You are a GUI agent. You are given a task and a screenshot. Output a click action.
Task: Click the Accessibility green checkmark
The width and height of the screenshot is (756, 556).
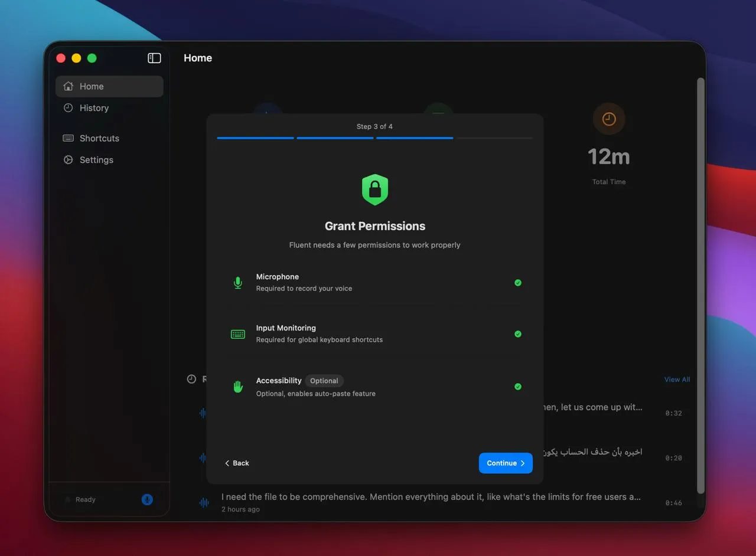(x=517, y=387)
